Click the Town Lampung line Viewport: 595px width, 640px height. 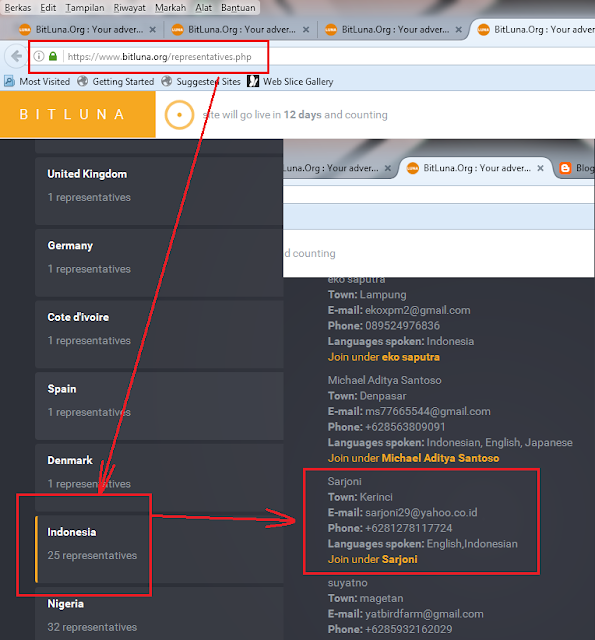(x=367, y=295)
